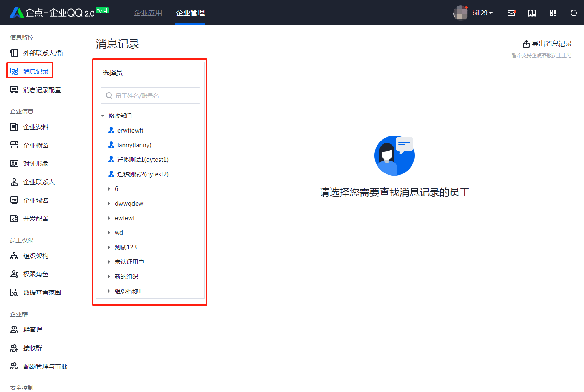Screen dimensions: 584x392
Task: Click the 消息记录配置 sidebar icon
Action: point(14,90)
